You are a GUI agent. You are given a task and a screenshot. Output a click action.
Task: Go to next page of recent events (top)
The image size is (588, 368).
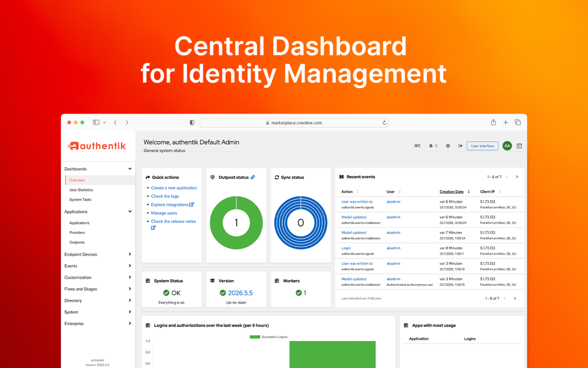tap(517, 177)
